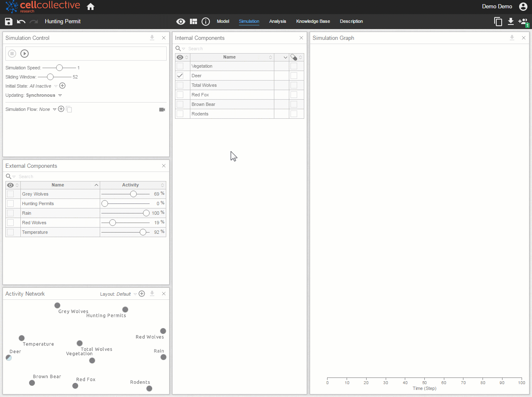
Task: Open the user account icon
Action: (523, 7)
